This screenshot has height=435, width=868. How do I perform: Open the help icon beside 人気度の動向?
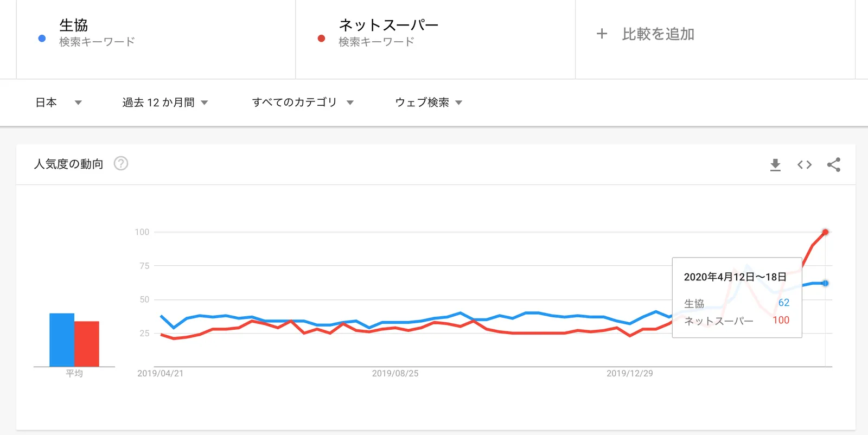coord(121,163)
